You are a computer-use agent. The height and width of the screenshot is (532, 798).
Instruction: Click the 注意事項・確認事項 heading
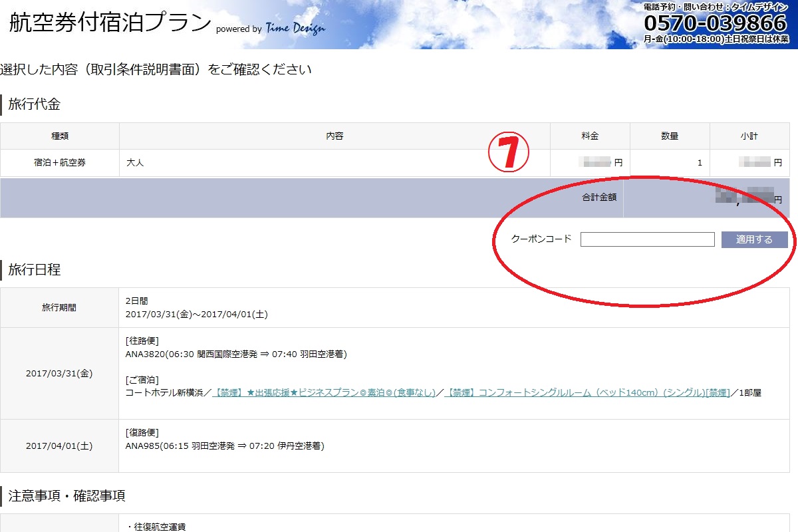point(66,495)
